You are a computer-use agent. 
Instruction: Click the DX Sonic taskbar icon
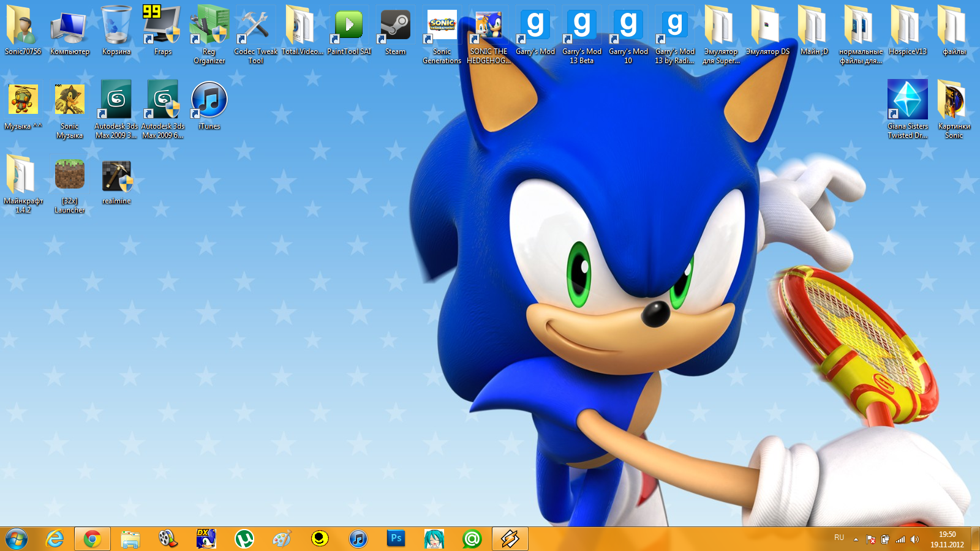(206, 539)
